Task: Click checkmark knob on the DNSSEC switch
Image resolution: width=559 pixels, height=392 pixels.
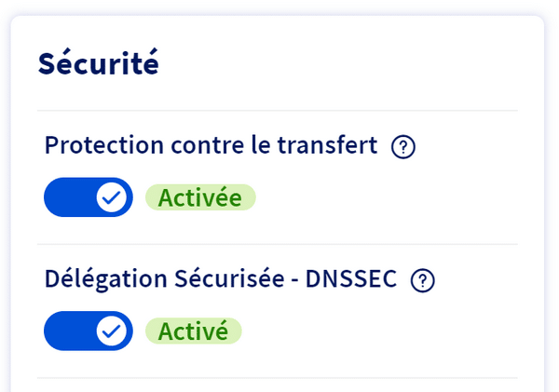Action: click(112, 331)
